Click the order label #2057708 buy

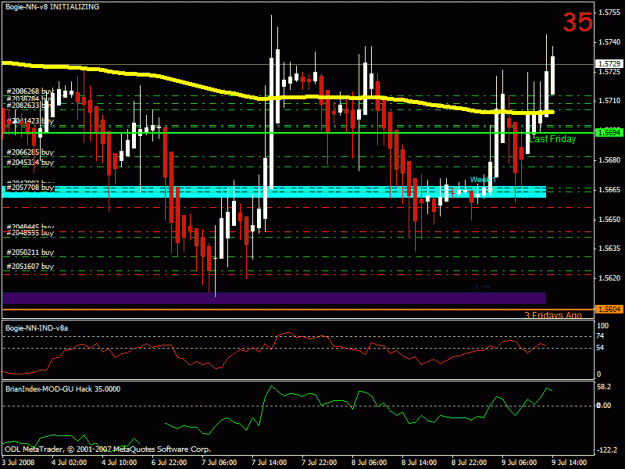pos(30,187)
